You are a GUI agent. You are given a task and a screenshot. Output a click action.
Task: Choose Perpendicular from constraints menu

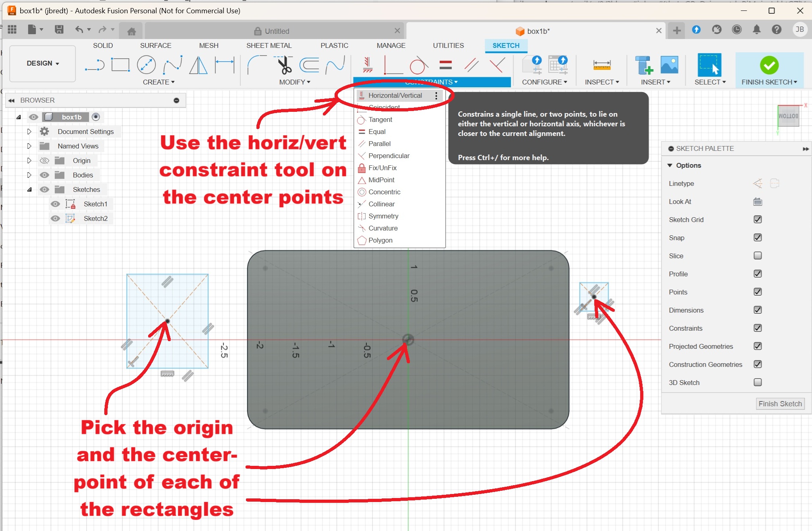point(388,156)
